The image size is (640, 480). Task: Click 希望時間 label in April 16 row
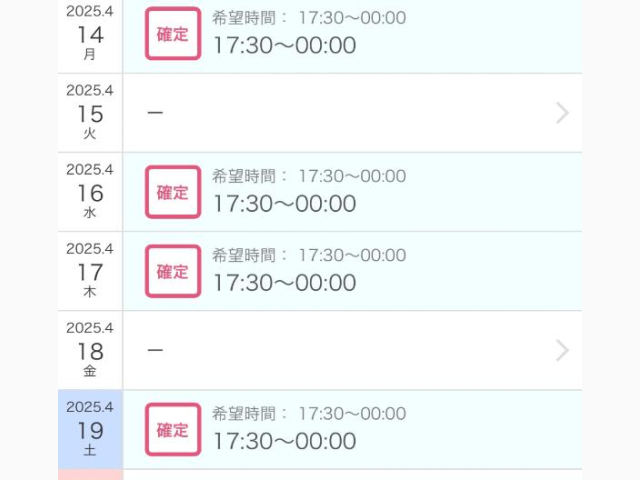pos(244,176)
